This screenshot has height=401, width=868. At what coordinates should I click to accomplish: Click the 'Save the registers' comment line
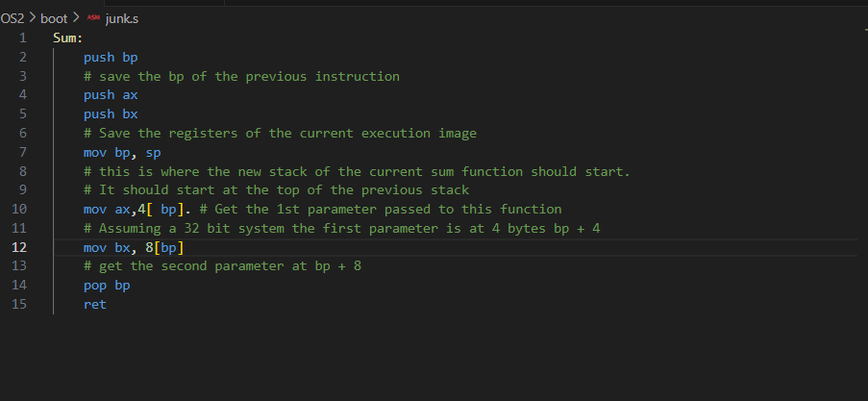point(279,133)
